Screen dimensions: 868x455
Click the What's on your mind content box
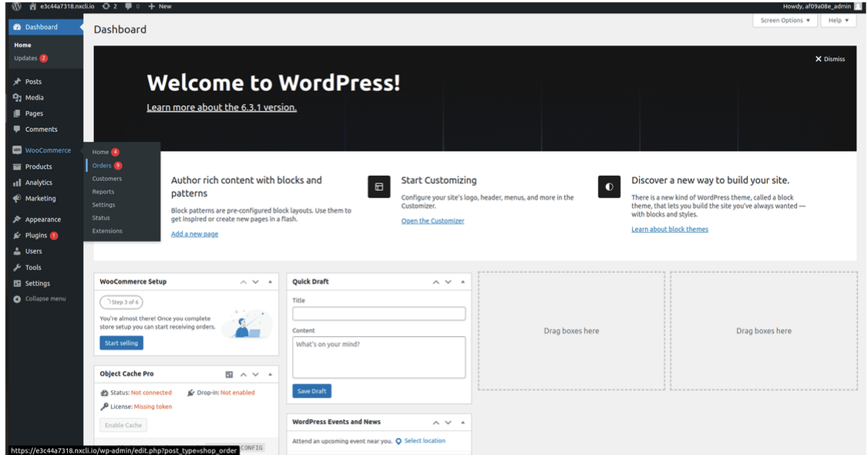(378, 358)
